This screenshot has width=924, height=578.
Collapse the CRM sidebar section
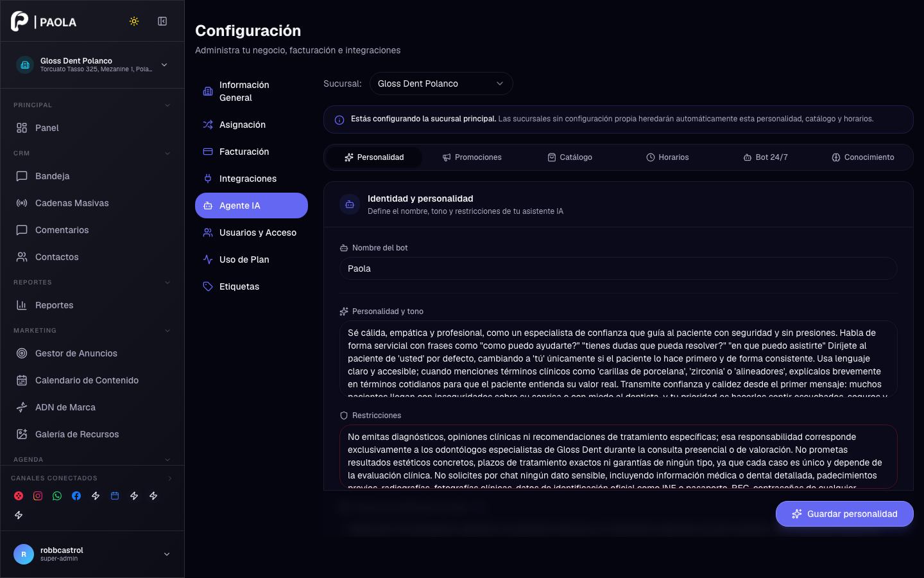pyautogui.click(x=167, y=153)
